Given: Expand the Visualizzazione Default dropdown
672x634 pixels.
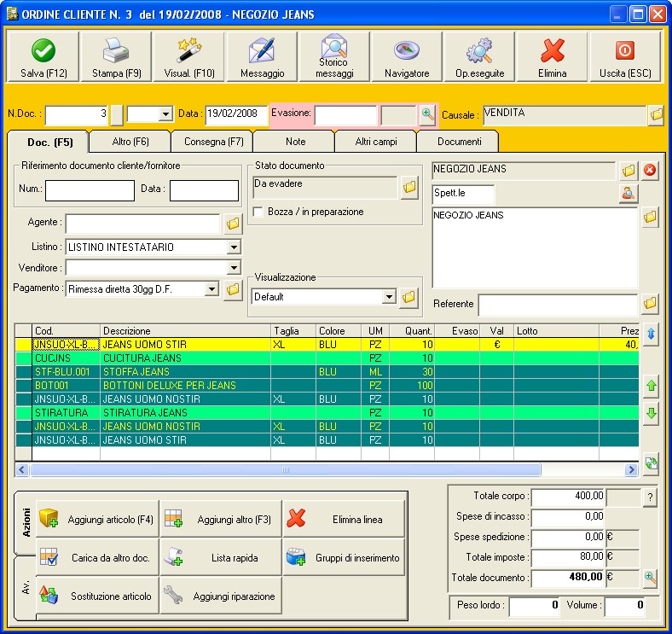Looking at the screenshot, I should (x=390, y=298).
